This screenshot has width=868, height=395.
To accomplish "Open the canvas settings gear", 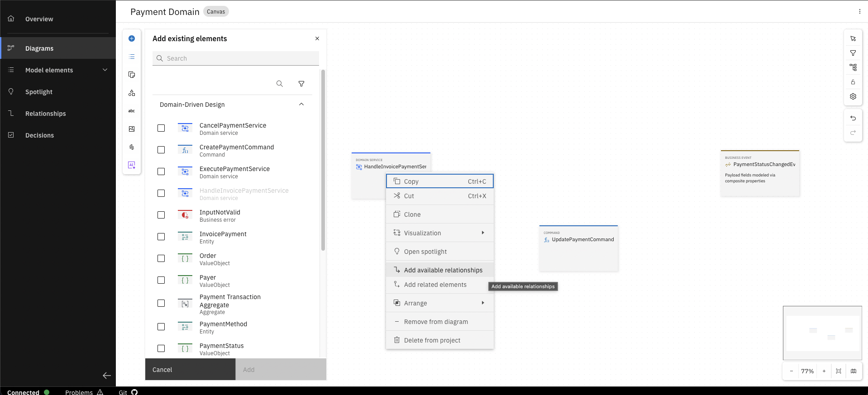I will (853, 96).
